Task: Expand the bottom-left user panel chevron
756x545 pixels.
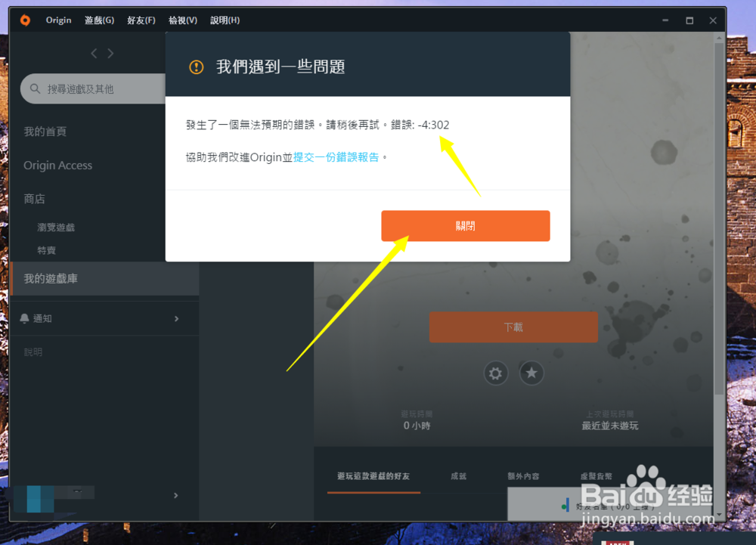Action: coord(175,495)
